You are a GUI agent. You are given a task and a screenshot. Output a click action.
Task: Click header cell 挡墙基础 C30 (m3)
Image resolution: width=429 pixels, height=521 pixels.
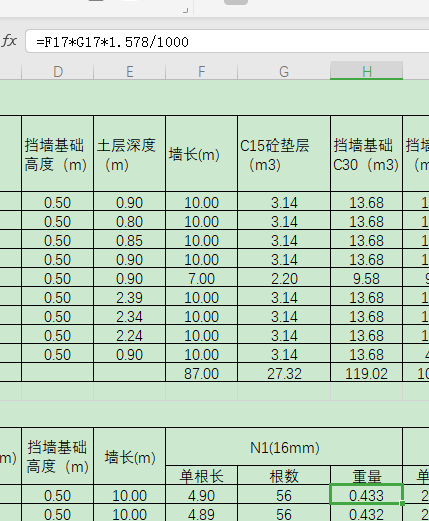click(366, 154)
